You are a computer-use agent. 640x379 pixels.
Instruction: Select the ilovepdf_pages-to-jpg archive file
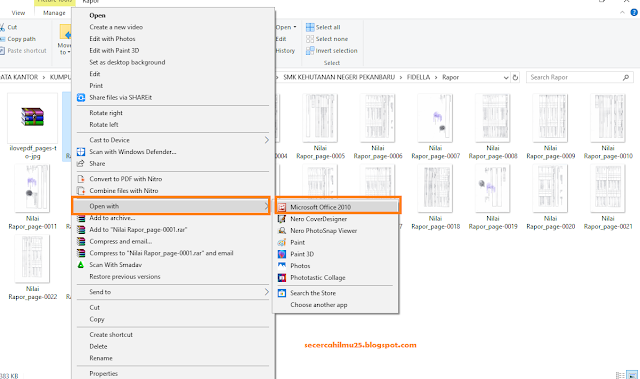(x=33, y=126)
